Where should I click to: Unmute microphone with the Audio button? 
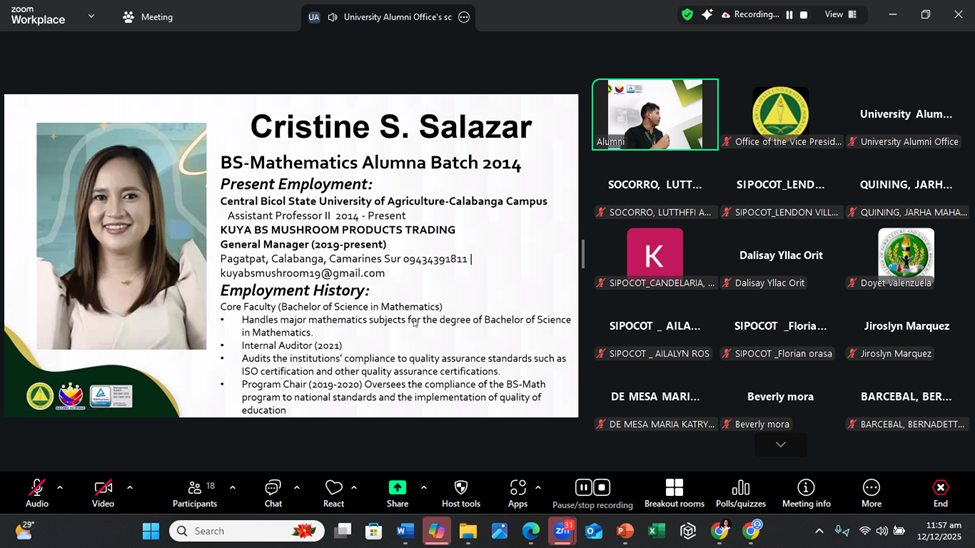tap(37, 490)
